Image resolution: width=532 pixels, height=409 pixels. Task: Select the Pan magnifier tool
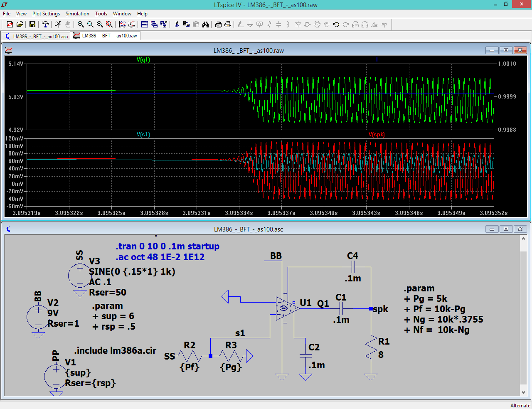pyautogui.click(x=90, y=25)
